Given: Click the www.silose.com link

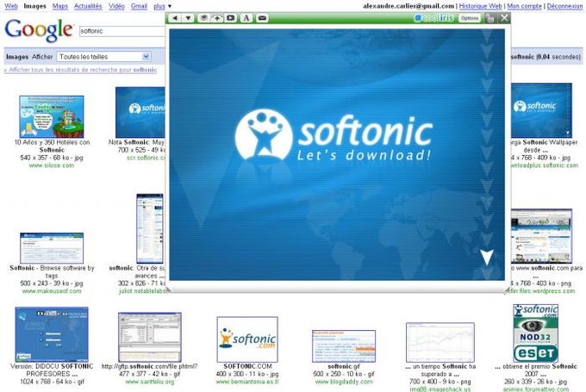Looking at the screenshot, I should [x=52, y=165].
